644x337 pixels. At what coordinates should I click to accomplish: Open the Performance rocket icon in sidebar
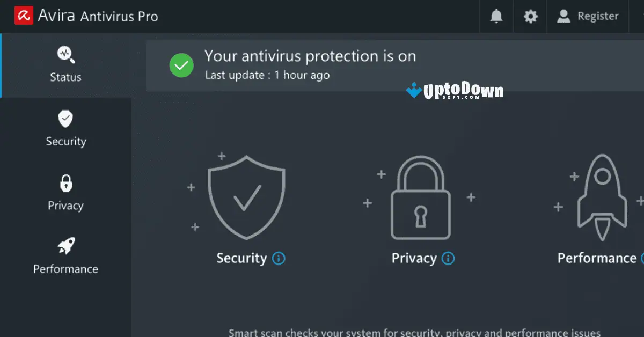[65, 246]
